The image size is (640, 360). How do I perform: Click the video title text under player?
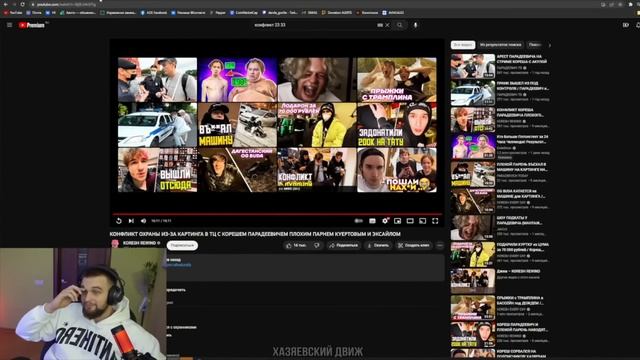255,234
